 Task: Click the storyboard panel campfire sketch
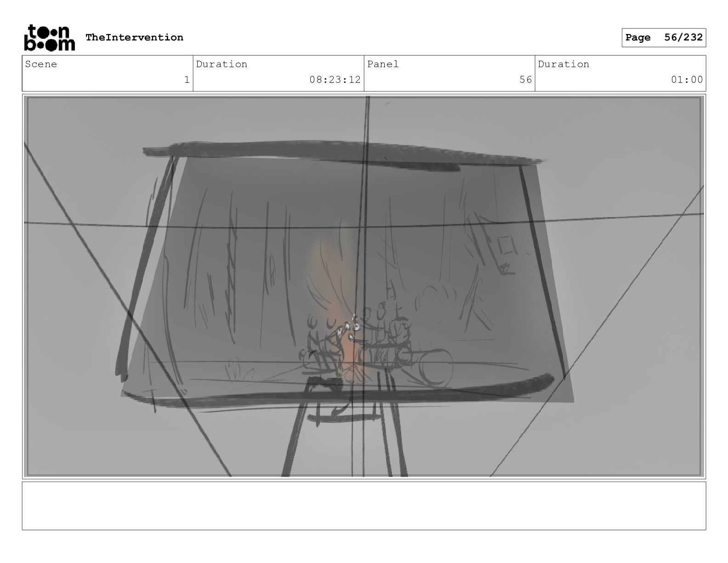[364, 286]
